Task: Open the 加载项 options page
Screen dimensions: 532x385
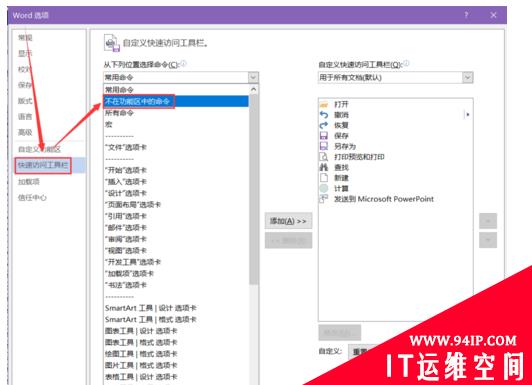Action: coord(29,181)
